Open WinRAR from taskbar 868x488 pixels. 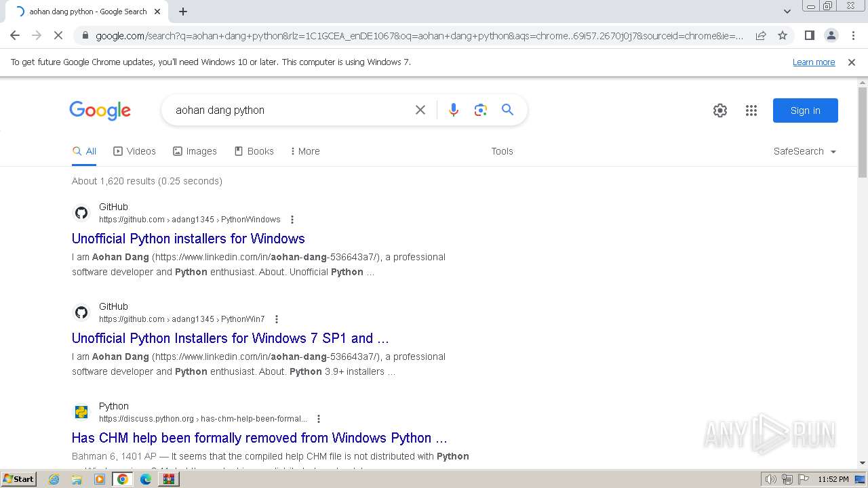tap(169, 479)
